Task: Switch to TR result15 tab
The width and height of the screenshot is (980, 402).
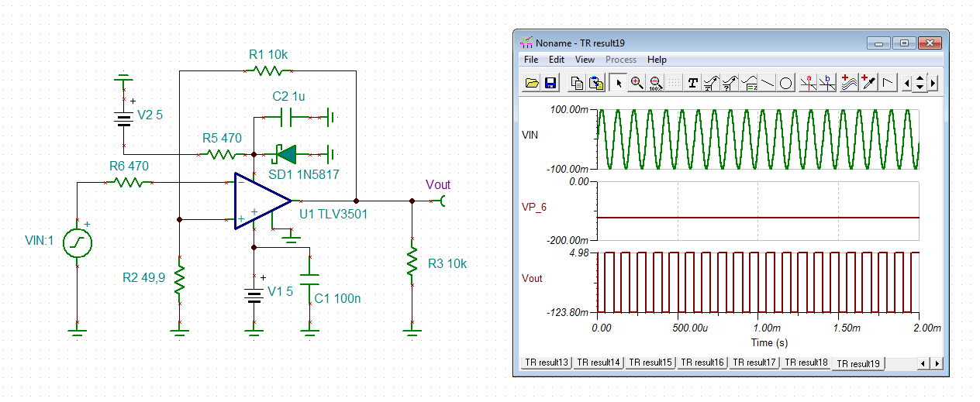Action: [650, 362]
